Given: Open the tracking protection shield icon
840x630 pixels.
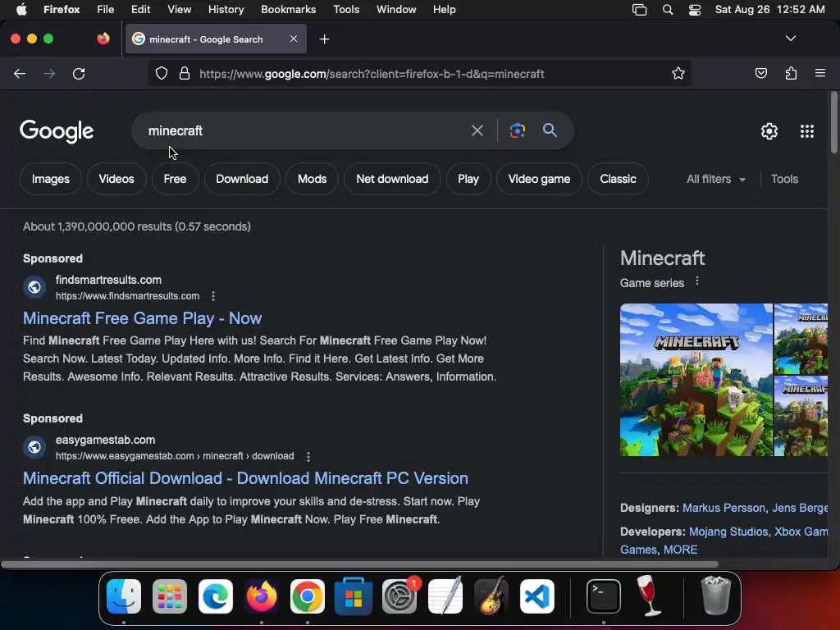Looking at the screenshot, I should [162, 73].
